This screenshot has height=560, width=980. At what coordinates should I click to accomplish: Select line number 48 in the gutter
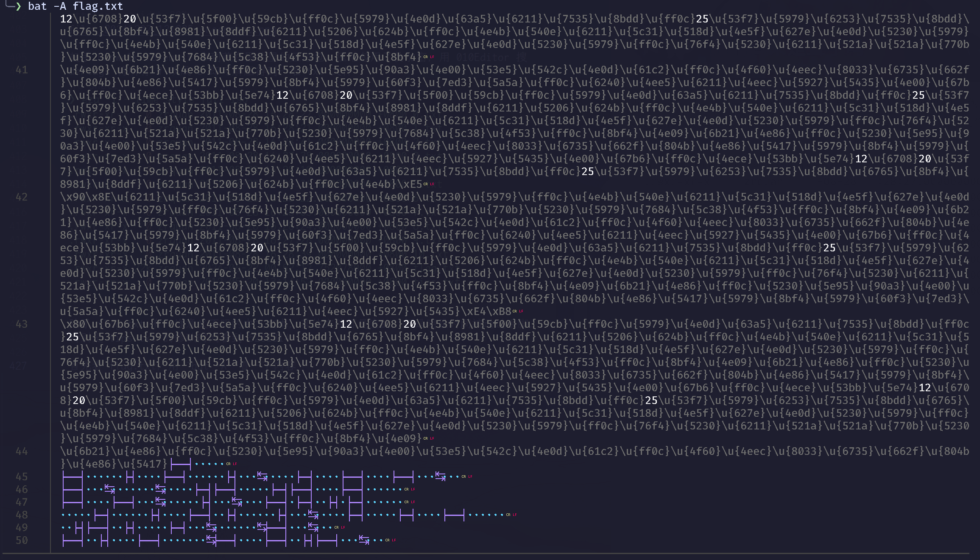coord(22,515)
